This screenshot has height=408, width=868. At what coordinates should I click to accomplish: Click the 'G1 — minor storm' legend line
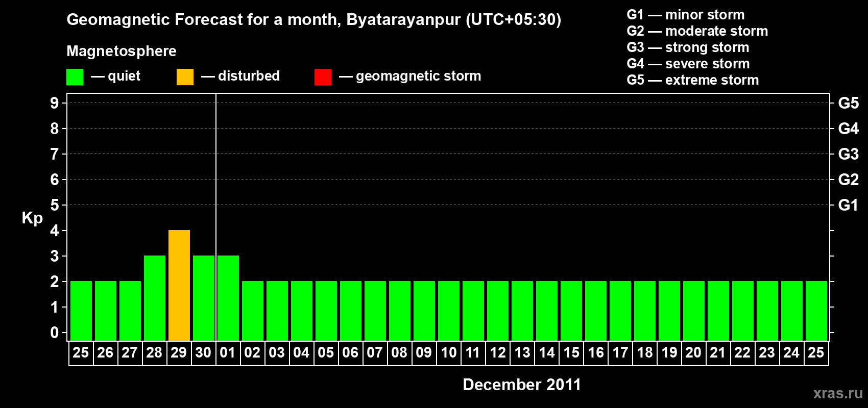[x=686, y=15]
